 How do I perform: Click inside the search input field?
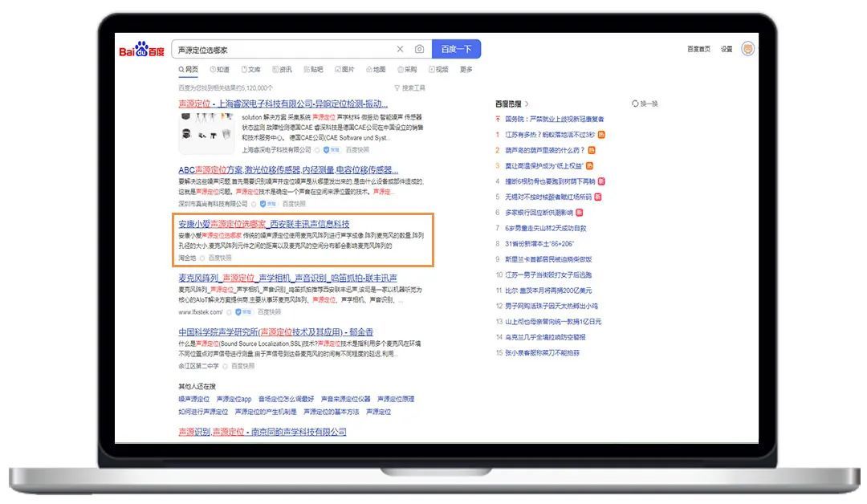(x=281, y=50)
